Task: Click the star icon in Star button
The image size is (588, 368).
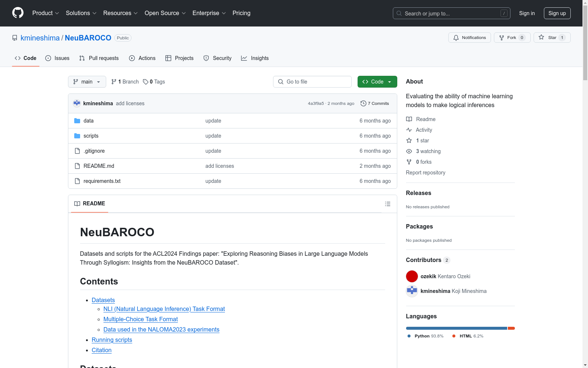Action: pyautogui.click(x=541, y=37)
